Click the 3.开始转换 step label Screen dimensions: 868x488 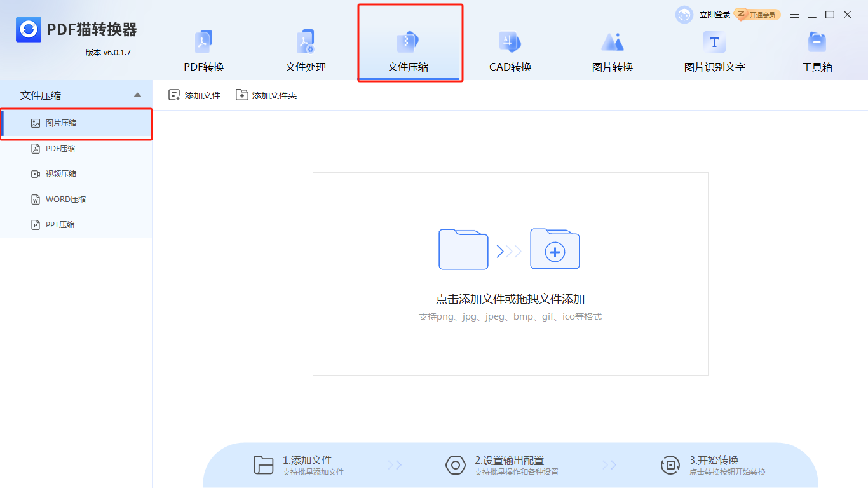coord(714,461)
